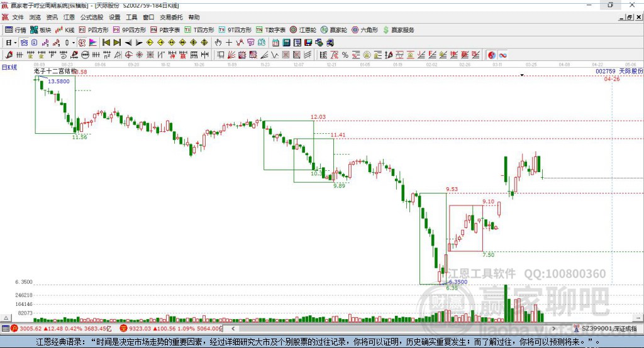644x348 pixels.
Task: Open the 设置 menu
Action: (114, 17)
